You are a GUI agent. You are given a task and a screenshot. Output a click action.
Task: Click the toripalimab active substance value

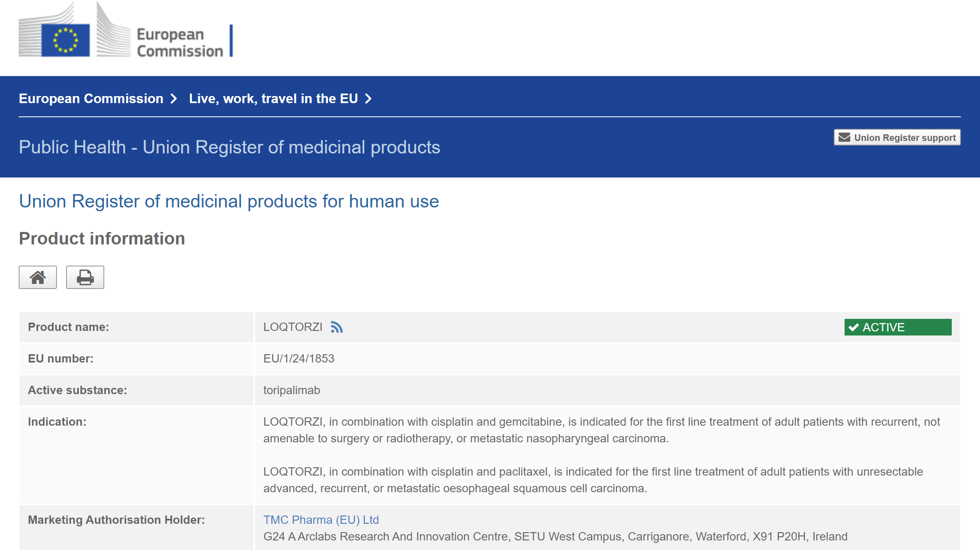tap(292, 390)
